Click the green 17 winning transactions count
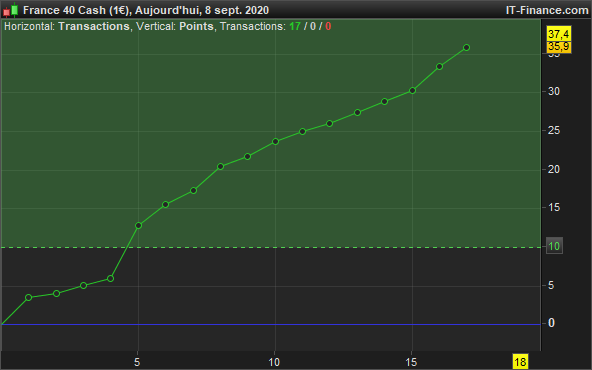This screenshot has height=370, width=592. click(x=295, y=26)
